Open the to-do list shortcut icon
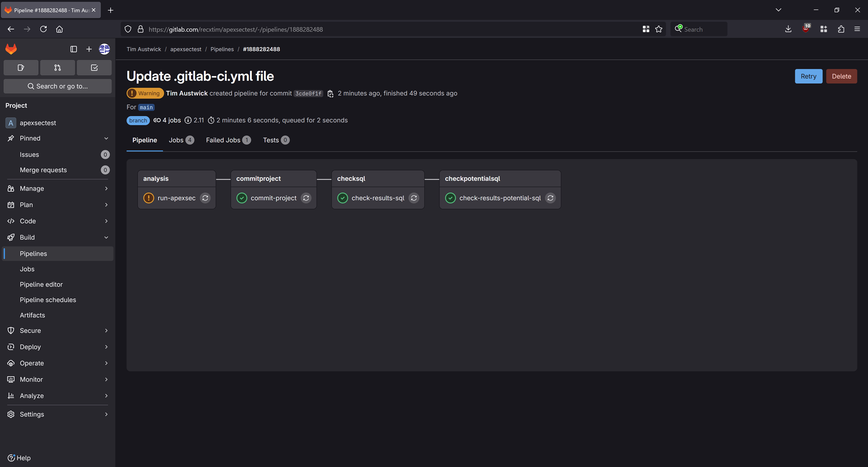868x467 pixels. click(x=94, y=68)
